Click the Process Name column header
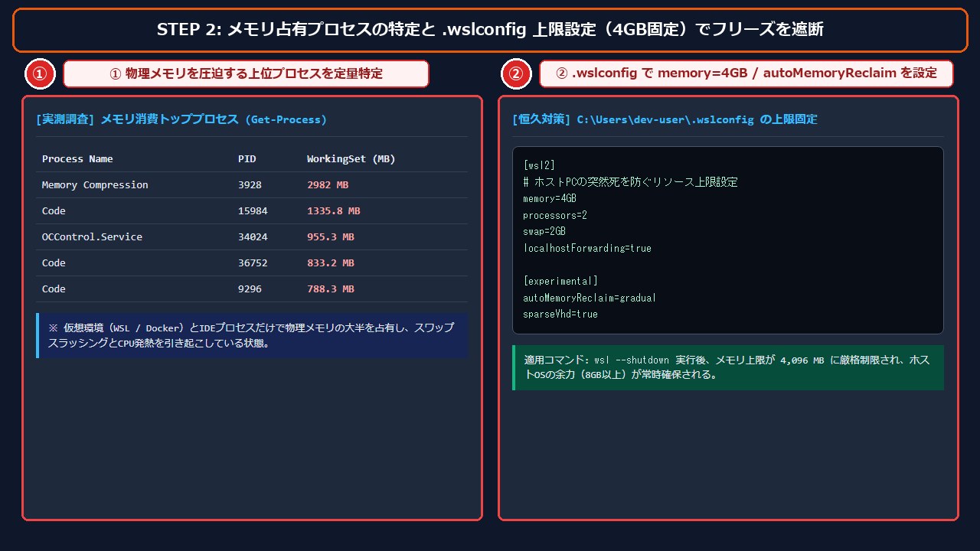Image resolution: width=980 pixels, height=551 pixels. click(77, 159)
